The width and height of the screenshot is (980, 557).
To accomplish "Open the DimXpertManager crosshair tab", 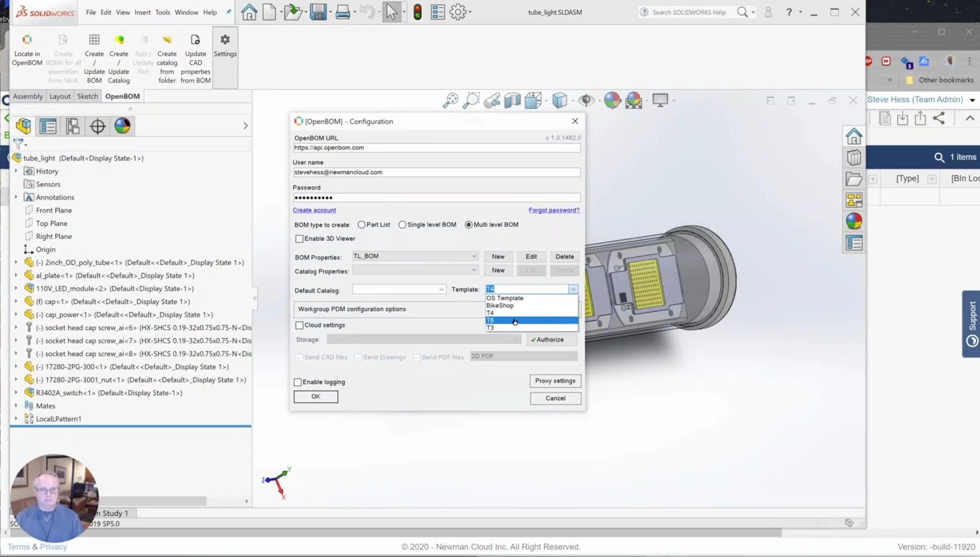I will coord(97,126).
